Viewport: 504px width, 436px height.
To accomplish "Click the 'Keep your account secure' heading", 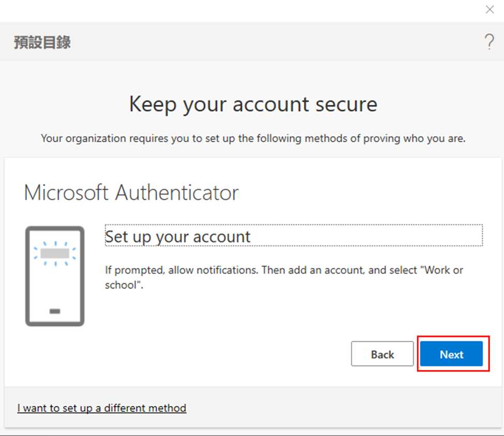I will pyautogui.click(x=253, y=104).
